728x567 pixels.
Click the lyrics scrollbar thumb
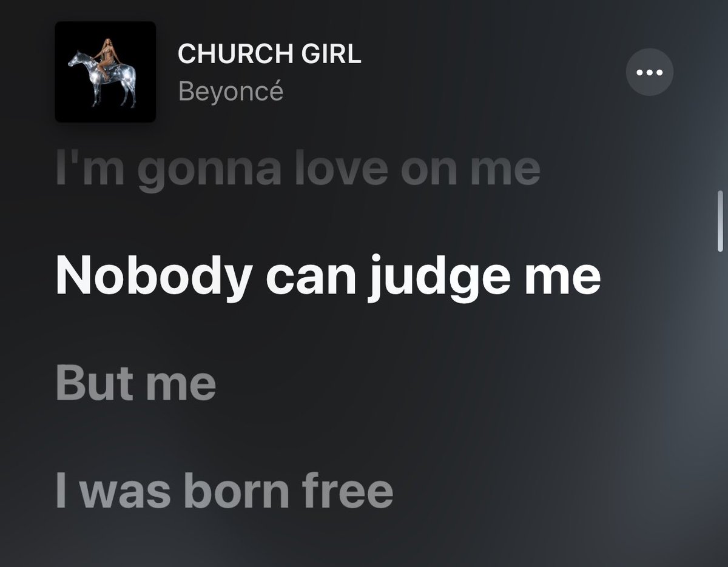point(721,221)
